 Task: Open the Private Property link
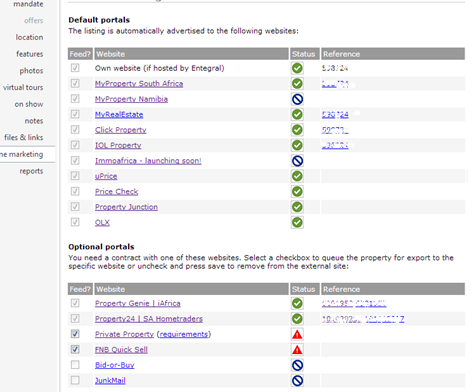(124, 334)
